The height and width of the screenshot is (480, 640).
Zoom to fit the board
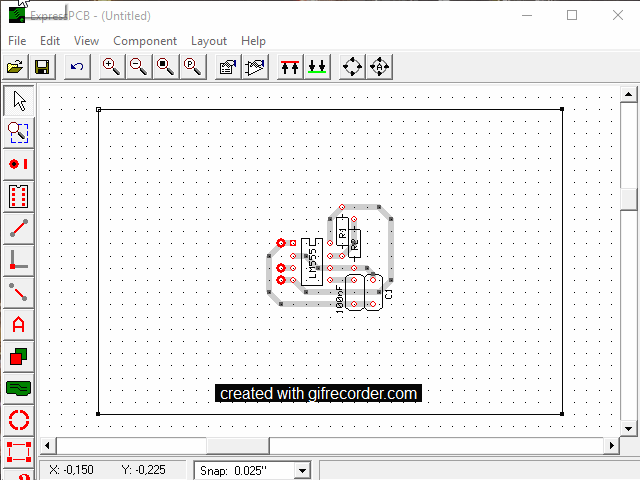click(165, 67)
